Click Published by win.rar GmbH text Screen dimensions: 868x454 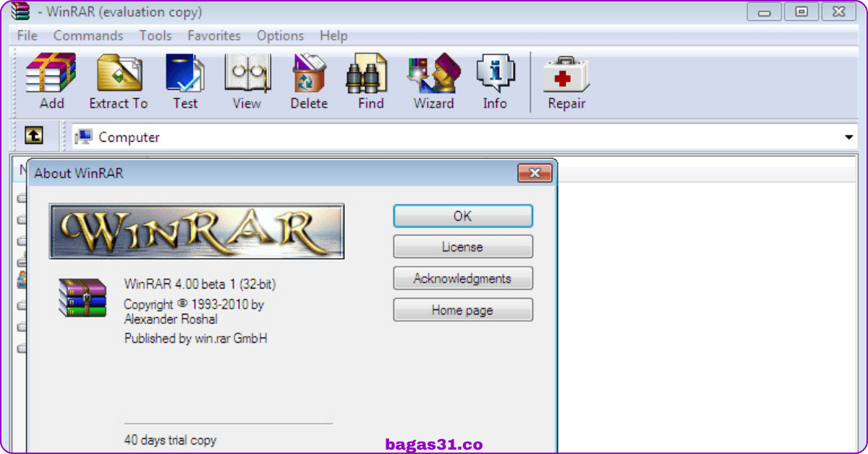[x=196, y=338]
